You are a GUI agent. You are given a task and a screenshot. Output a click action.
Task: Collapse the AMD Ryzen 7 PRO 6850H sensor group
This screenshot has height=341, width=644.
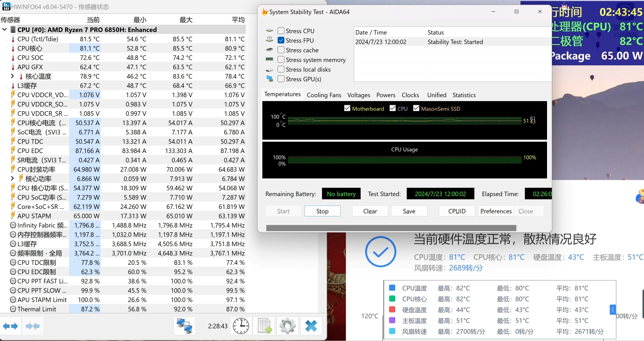tap(4, 29)
